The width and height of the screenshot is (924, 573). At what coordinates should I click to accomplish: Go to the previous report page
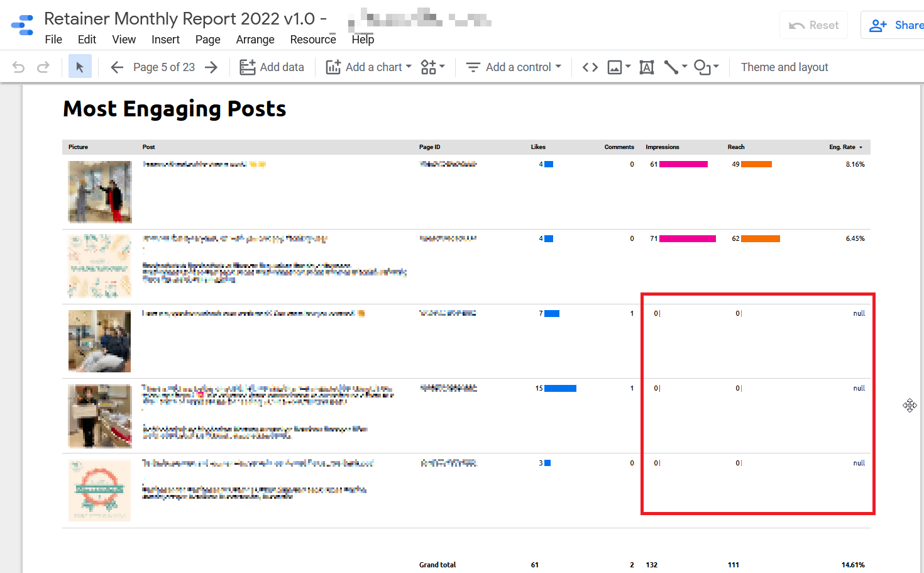click(117, 67)
